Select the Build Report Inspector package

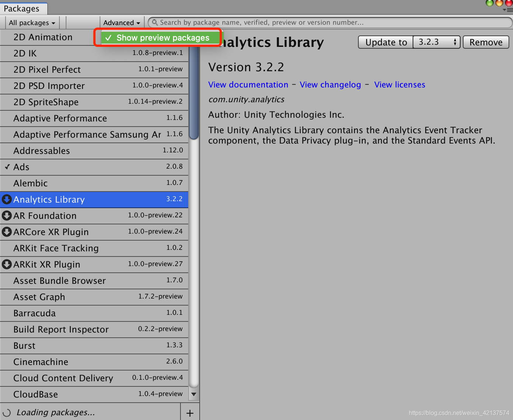94,330
